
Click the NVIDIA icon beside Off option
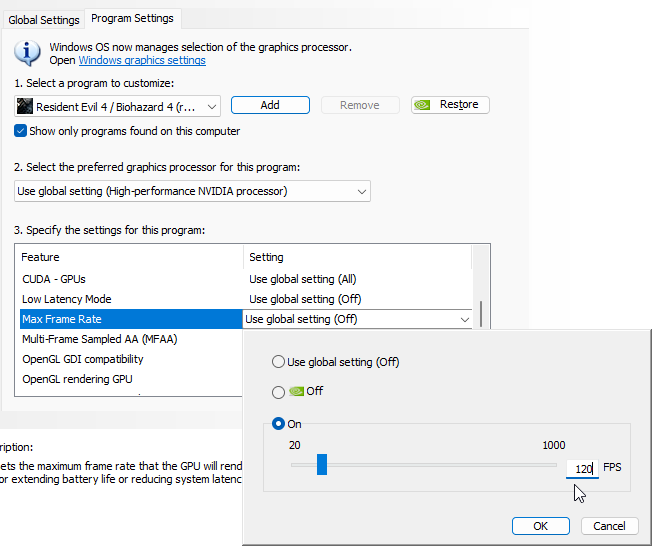(296, 391)
